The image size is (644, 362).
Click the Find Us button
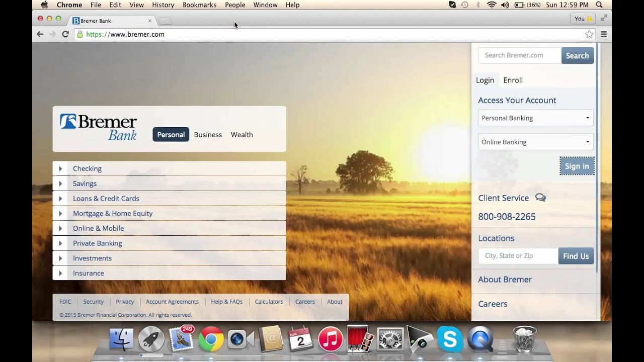click(576, 256)
